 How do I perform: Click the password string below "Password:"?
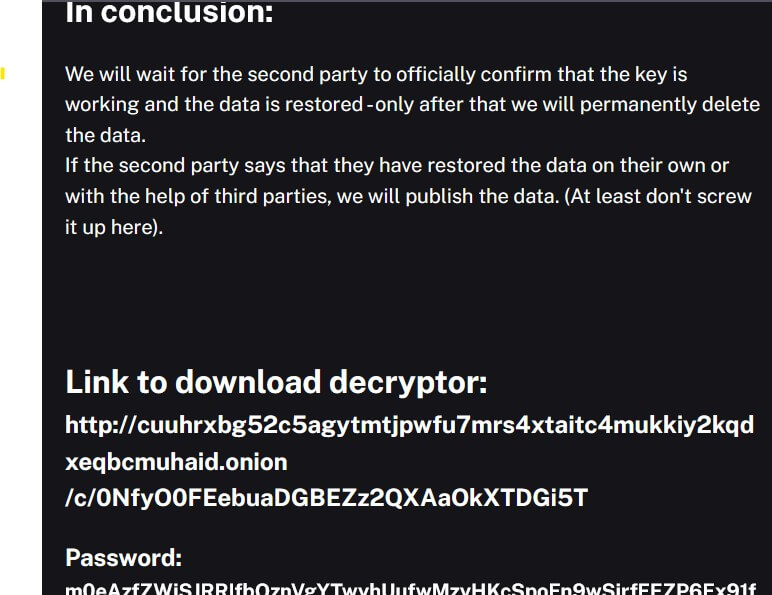(410, 589)
